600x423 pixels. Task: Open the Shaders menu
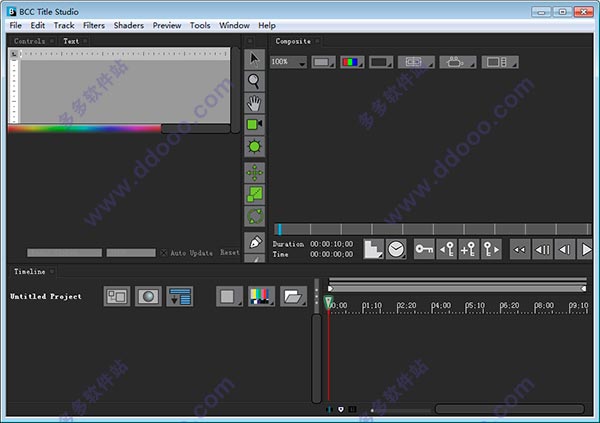(x=129, y=25)
